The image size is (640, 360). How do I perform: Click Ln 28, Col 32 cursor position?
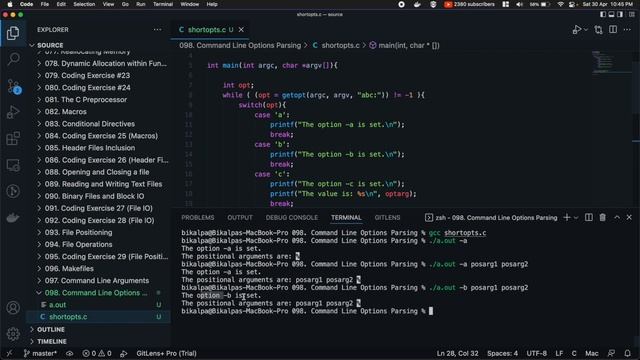[x=457, y=353]
